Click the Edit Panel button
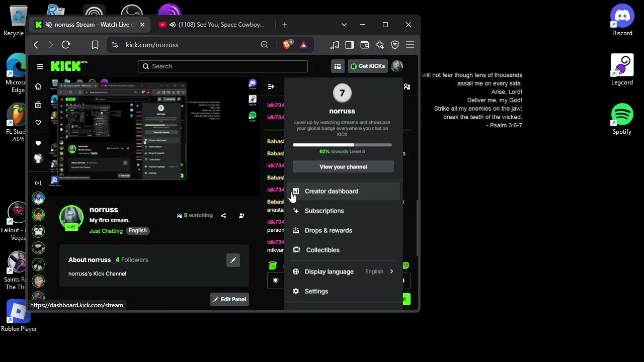 pos(229,299)
